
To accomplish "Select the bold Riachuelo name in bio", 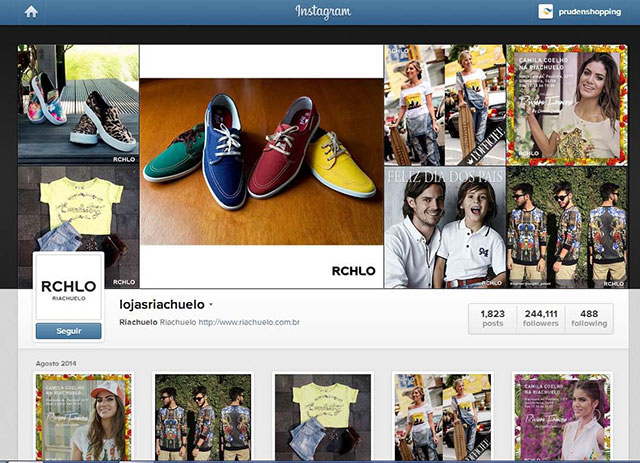I will pos(138,322).
